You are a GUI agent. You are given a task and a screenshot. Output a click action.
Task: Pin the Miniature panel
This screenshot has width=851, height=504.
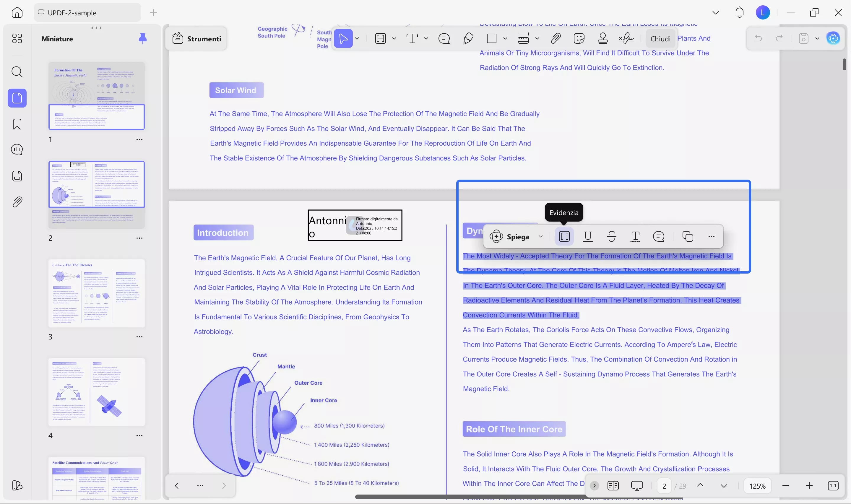tap(143, 38)
